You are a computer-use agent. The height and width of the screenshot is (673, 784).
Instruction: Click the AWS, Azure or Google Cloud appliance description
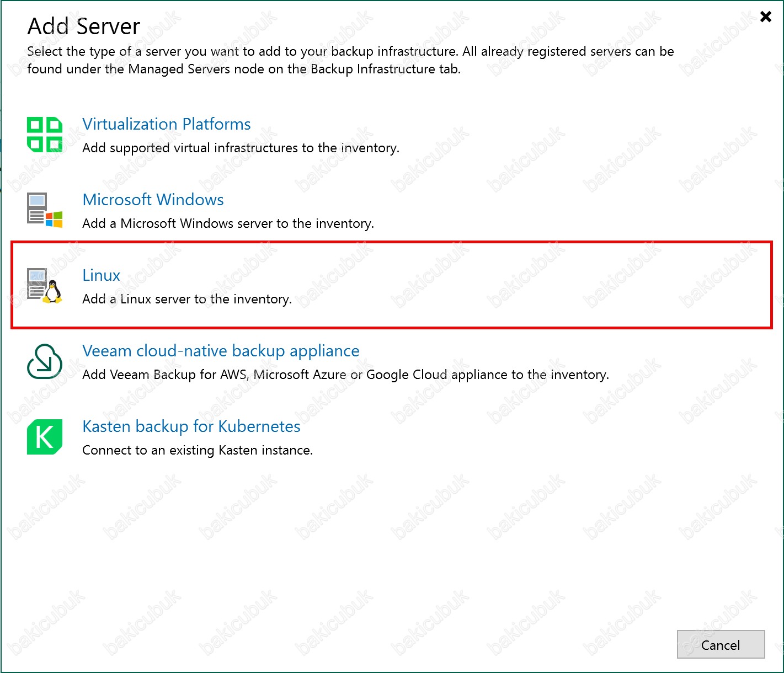345,375
